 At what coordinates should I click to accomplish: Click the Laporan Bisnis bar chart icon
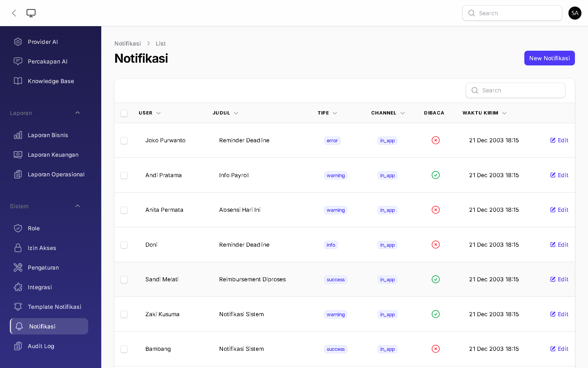click(x=18, y=135)
